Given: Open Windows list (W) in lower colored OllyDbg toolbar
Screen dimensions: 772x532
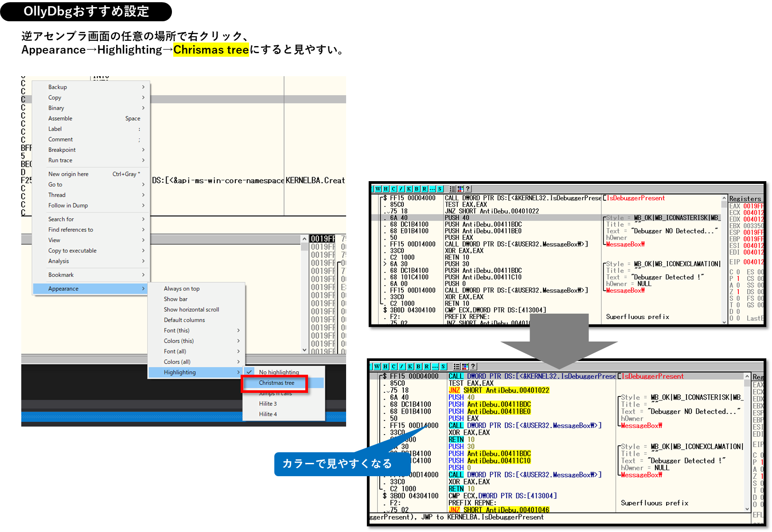Looking at the screenshot, I should click(x=377, y=366).
